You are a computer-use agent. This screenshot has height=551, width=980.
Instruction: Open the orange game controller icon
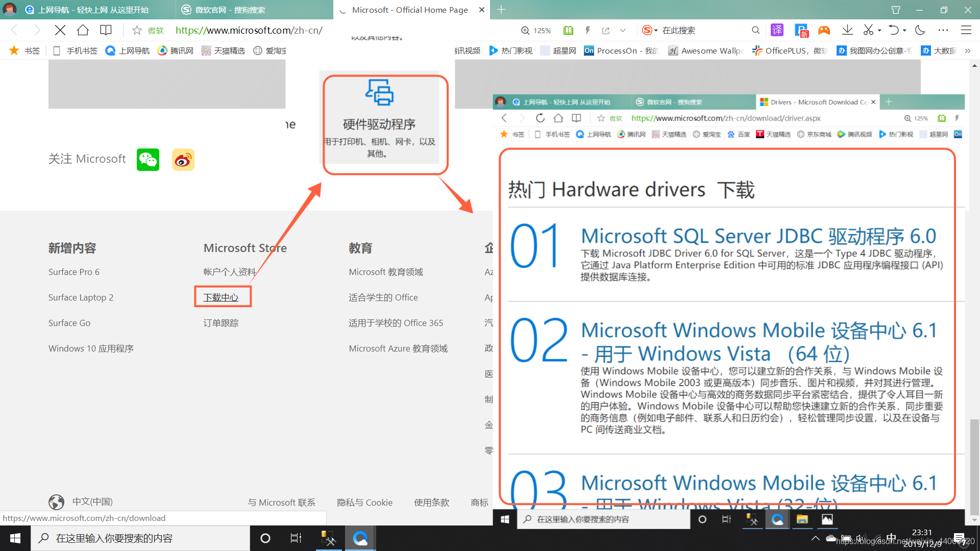pos(824,30)
